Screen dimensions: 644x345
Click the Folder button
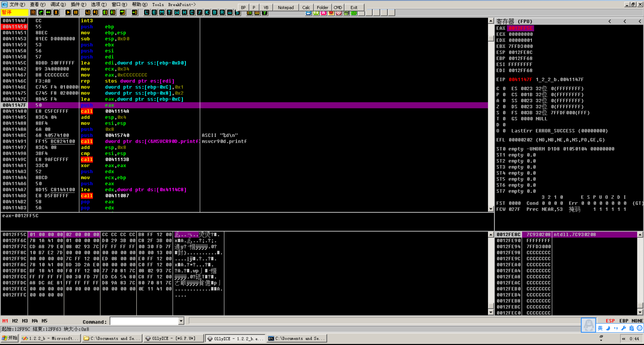pyautogui.click(x=322, y=7)
